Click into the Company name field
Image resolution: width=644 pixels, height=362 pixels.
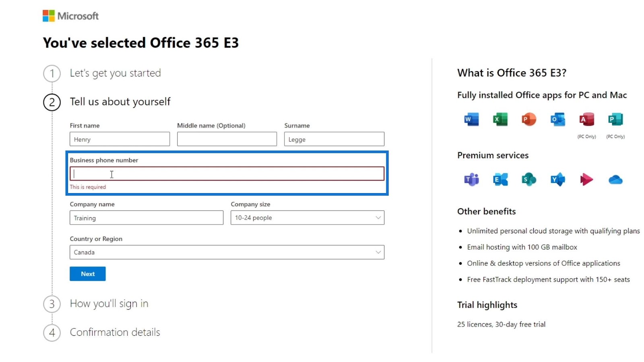[x=147, y=218]
